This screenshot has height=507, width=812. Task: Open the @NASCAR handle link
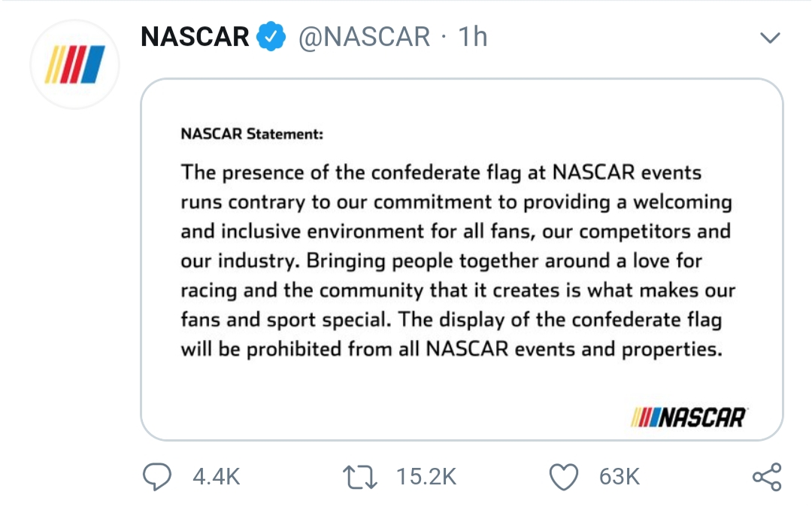point(364,37)
